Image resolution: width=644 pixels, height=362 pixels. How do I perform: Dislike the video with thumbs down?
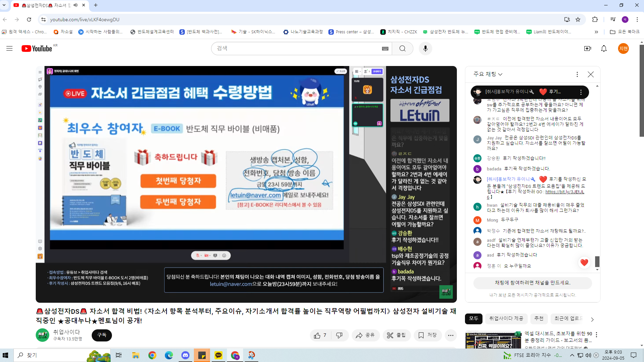(x=339, y=335)
